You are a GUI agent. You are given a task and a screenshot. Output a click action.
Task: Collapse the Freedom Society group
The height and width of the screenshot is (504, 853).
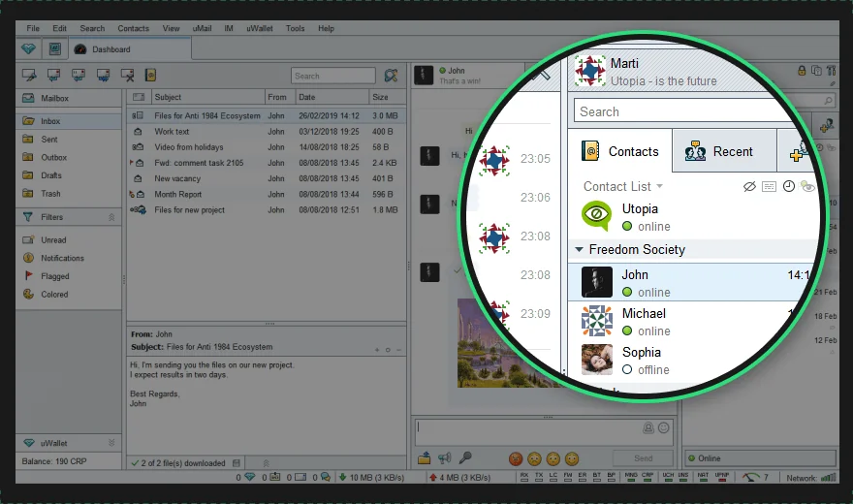pos(579,249)
